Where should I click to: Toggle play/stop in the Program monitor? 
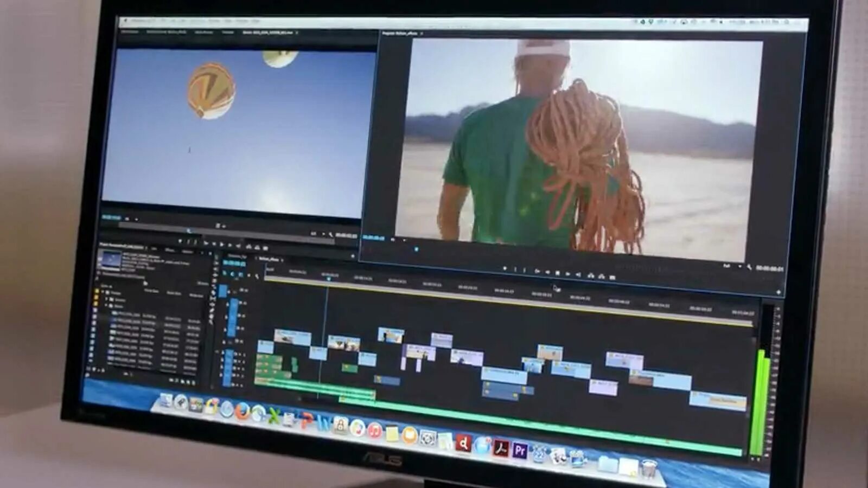557,273
